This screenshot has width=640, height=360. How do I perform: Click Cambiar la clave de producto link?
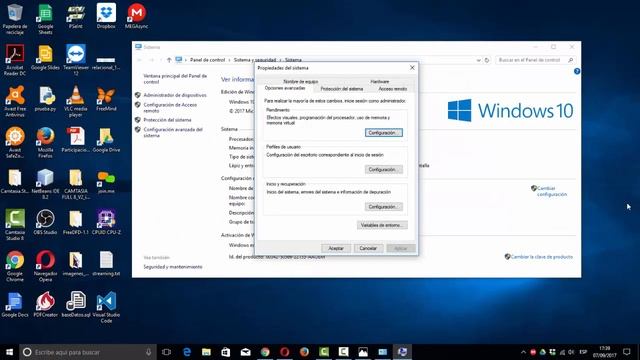[x=542, y=257]
